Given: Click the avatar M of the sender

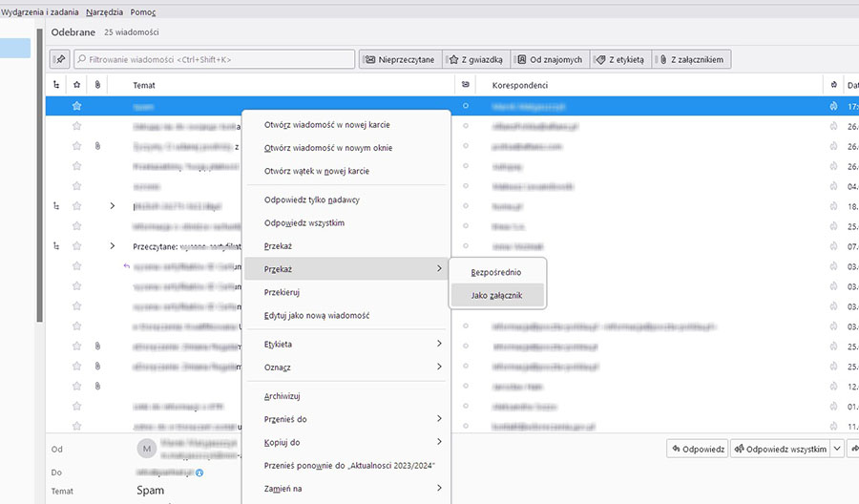Looking at the screenshot, I should click(x=147, y=450).
